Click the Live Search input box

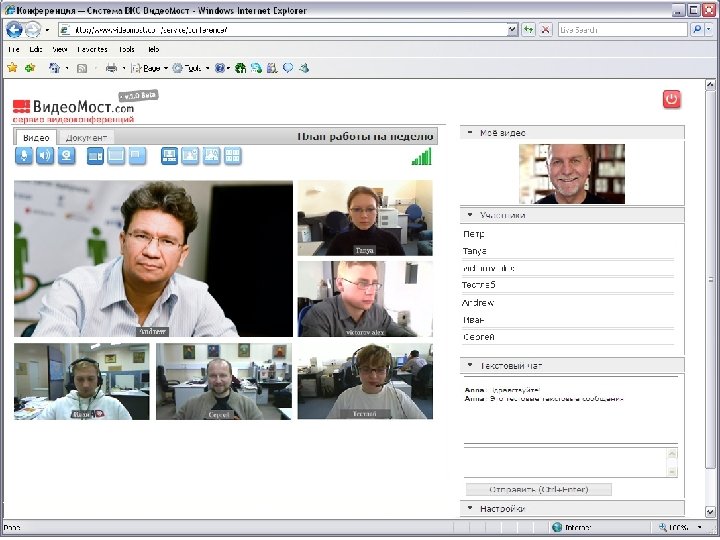623,30
